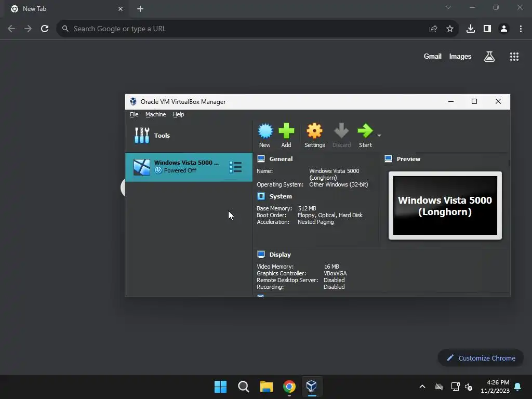Open Search Labs flask icon
532x399 pixels.
(489, 56)
